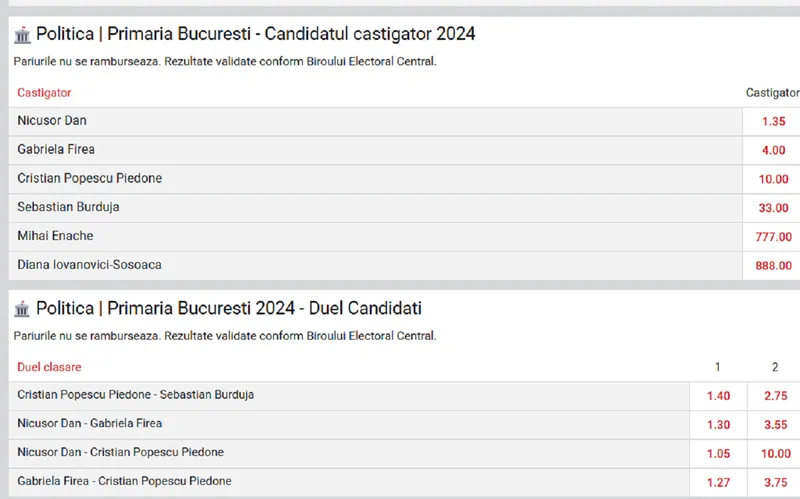
Task: Click the Nicusor Dan row name
Action: (x=52, y=121)
